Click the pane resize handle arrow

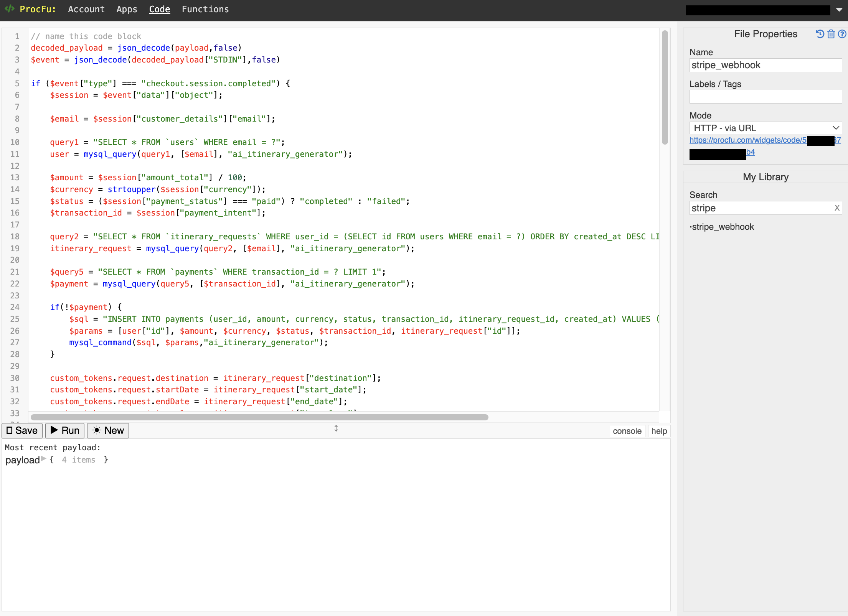(x=336, y=428)
